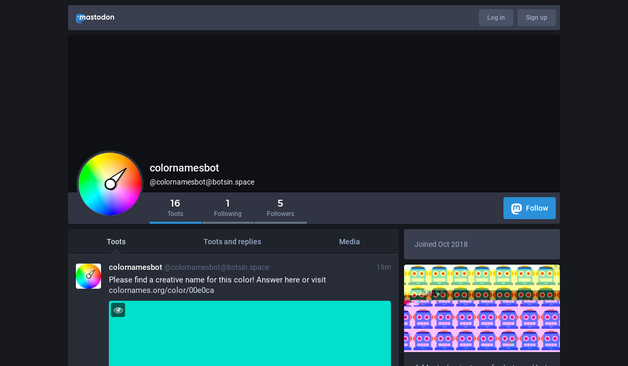Open the 5 Followers counter
Viewport: 628px width, 366px height.
[280, 208]
